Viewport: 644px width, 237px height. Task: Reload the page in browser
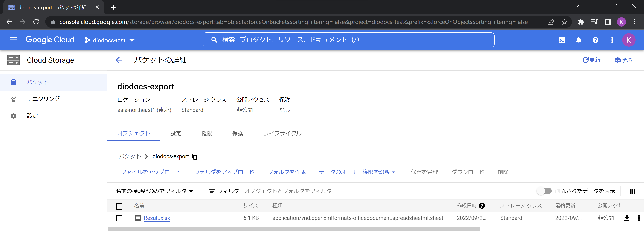[x=36, y=22]
